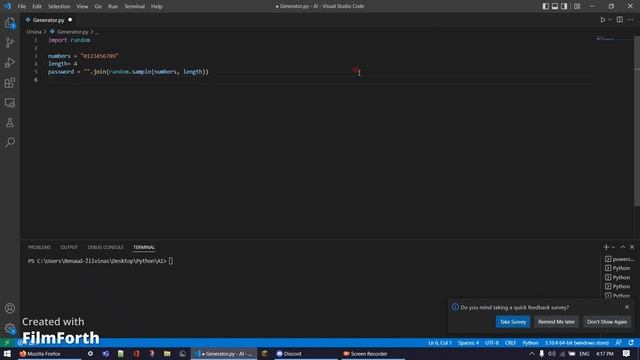Open the View menu
640x360 pixels.
coord(82,6)
